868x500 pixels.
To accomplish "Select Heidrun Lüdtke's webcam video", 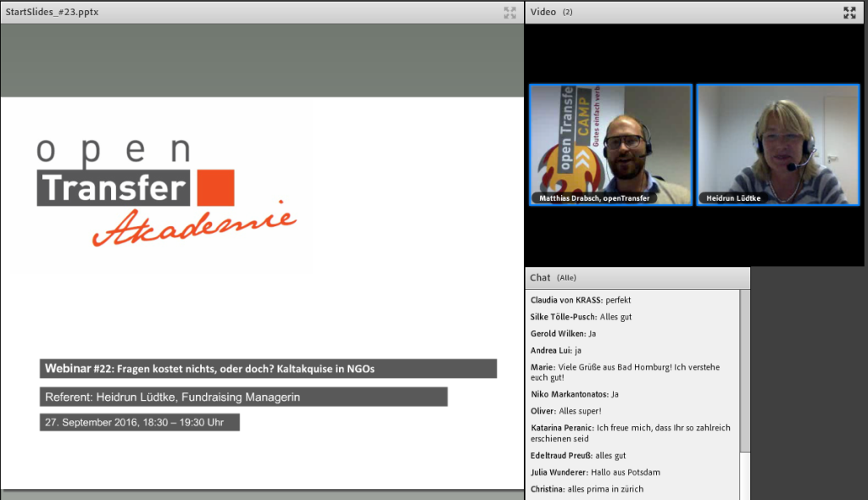I will pyautogui.click(x=778, y=145).
